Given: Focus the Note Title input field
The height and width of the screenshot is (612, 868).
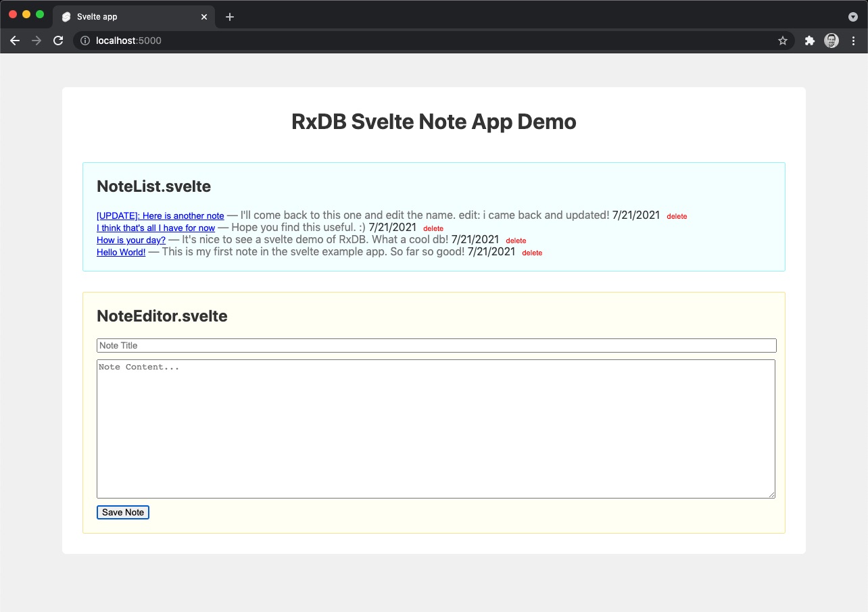Looking at the screenshot, I should 437,346.
